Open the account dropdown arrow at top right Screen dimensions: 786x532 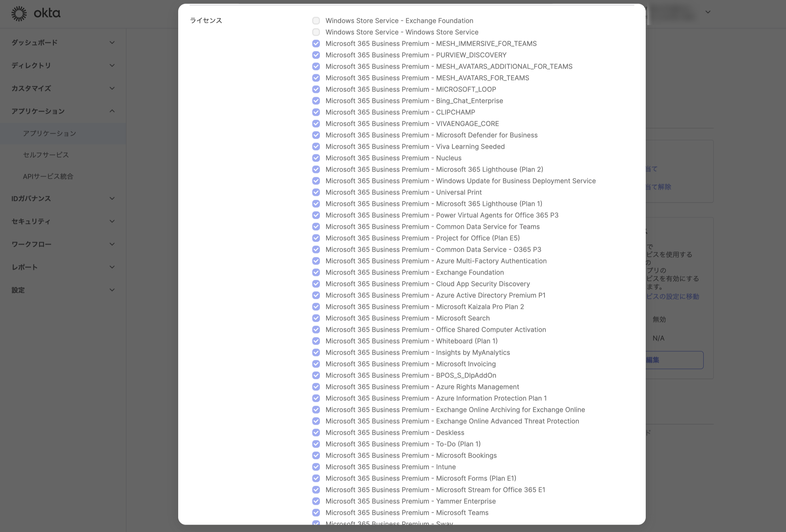(x=708, y=12)
